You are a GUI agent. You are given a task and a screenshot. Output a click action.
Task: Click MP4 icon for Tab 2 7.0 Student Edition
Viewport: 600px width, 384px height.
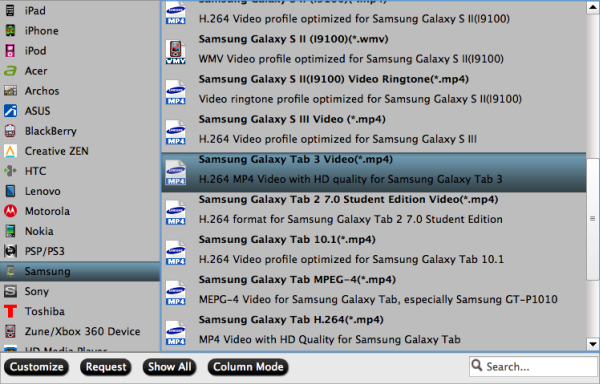pos(176,212)
